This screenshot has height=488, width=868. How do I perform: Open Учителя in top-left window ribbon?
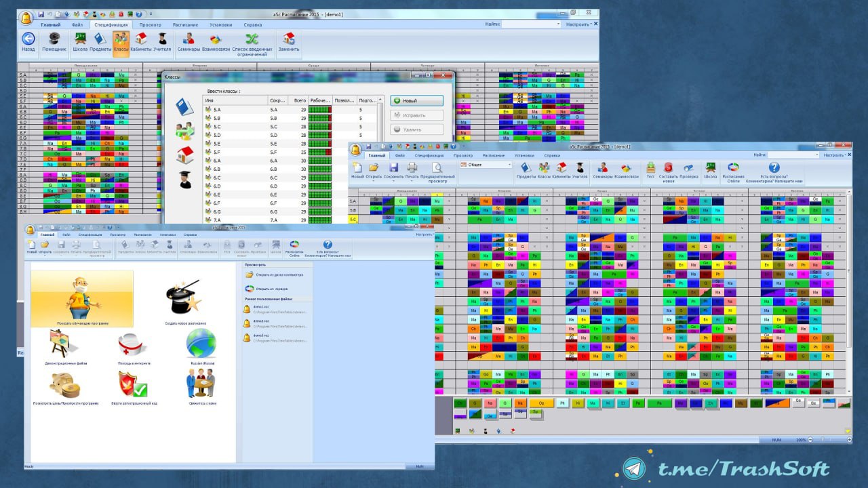(x=163, y=42)
